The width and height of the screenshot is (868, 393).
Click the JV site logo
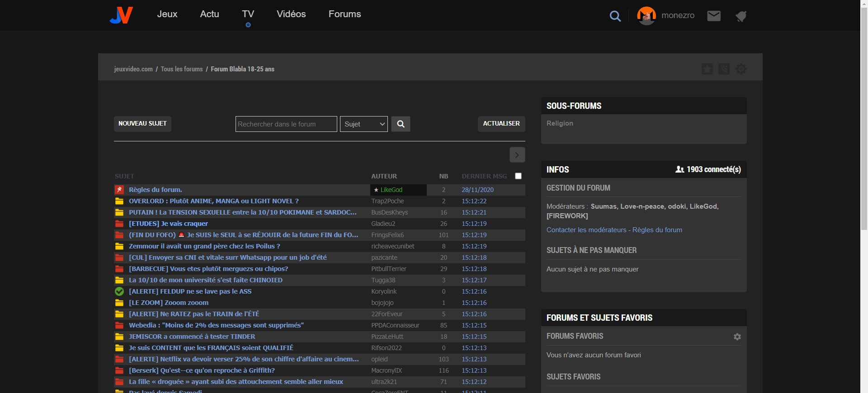(121, 15)
